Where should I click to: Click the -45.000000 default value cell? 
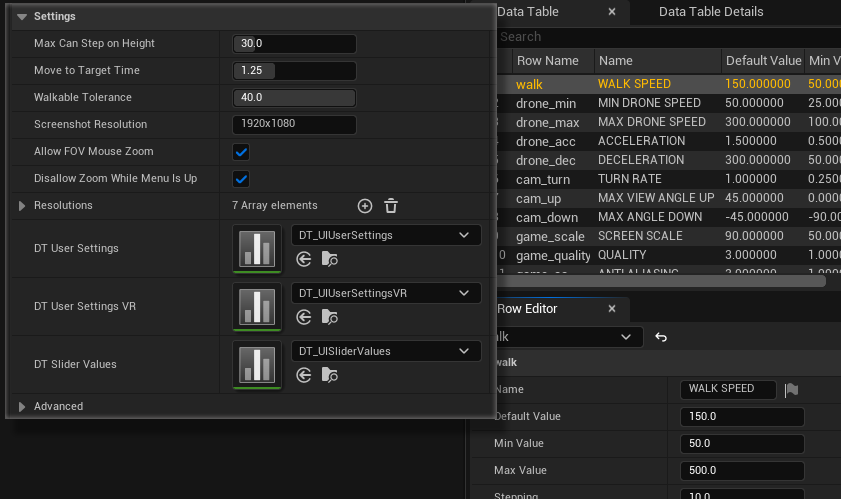(757, 217)
